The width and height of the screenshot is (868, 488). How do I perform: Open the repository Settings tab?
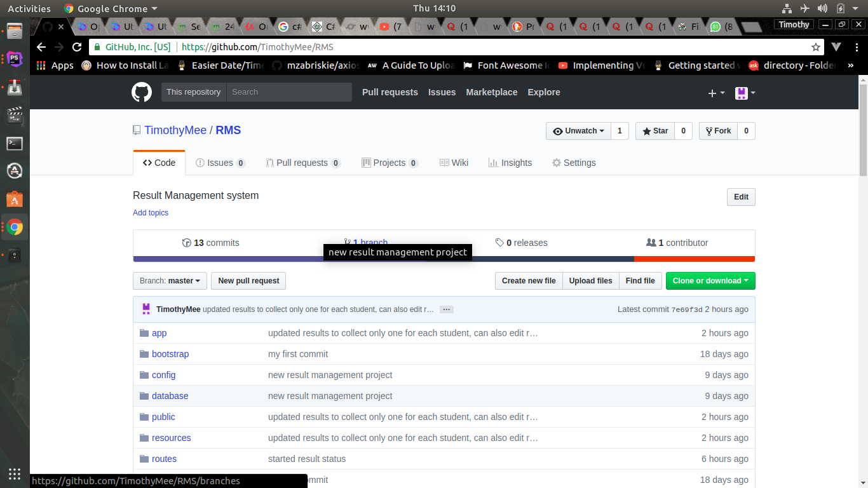pyautogui.click(x=573, y=163)
